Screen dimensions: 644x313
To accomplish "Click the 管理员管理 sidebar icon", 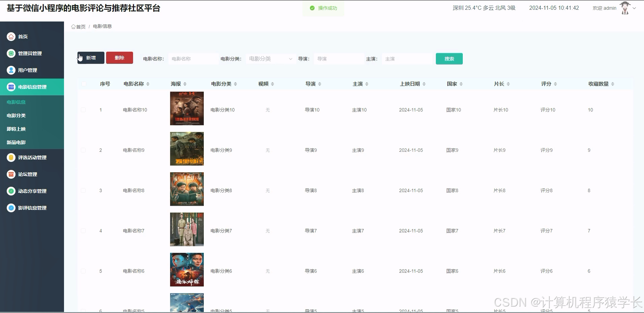I will tap(11, 53).
